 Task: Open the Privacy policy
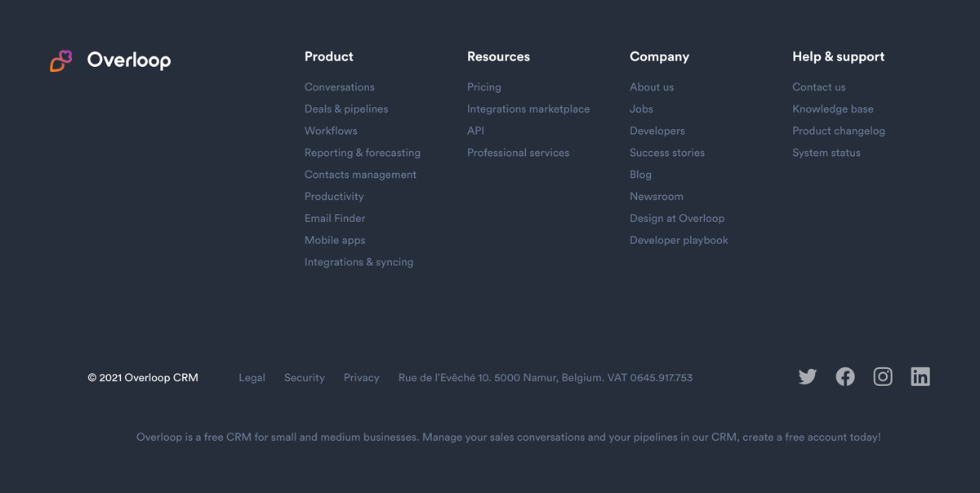[362, 377]
